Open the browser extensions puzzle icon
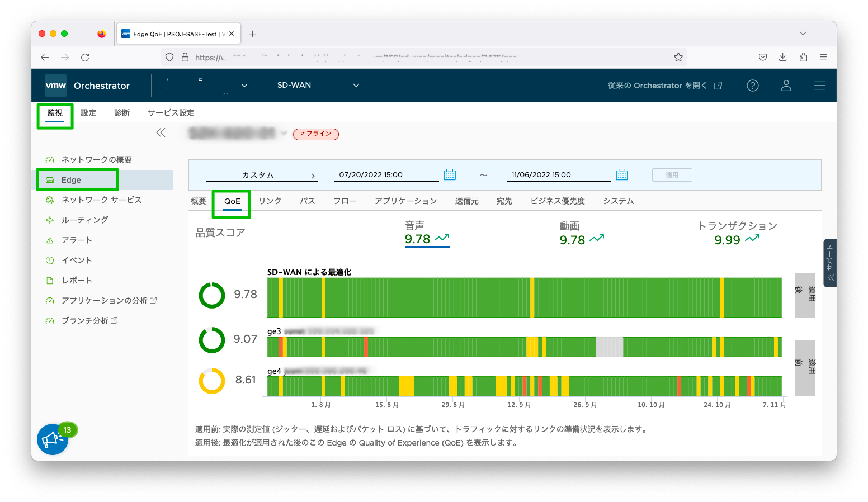Screen dimensions: 868x502 coord(803,57)
